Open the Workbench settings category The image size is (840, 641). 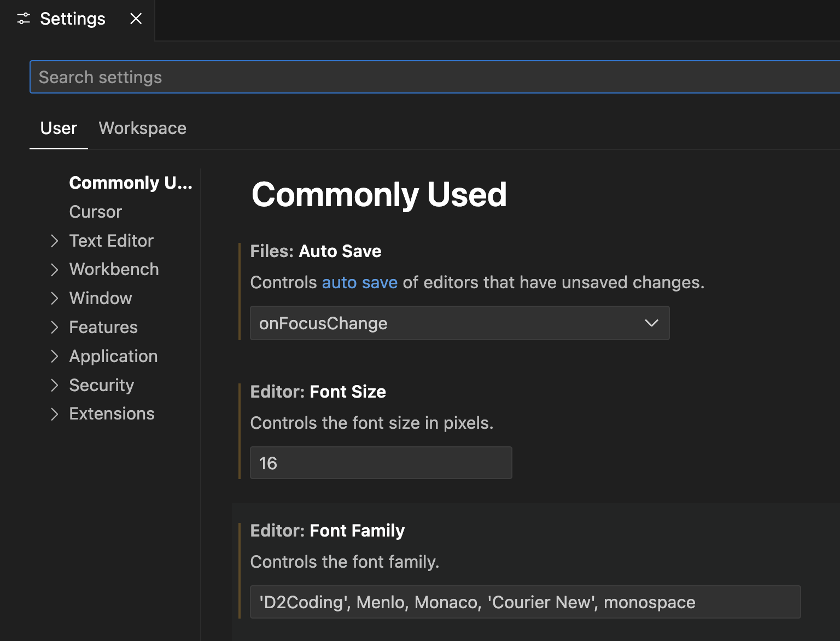(x=114, y=269)
